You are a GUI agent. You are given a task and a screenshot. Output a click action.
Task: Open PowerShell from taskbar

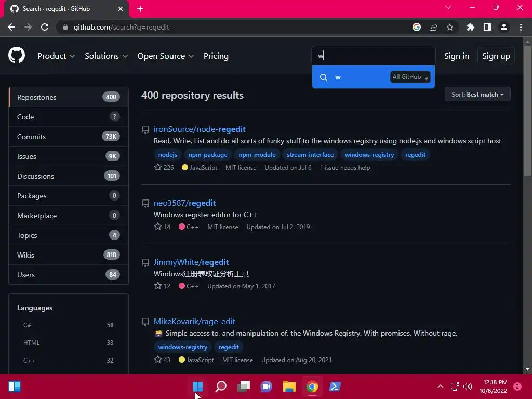[x=335, y=387]
